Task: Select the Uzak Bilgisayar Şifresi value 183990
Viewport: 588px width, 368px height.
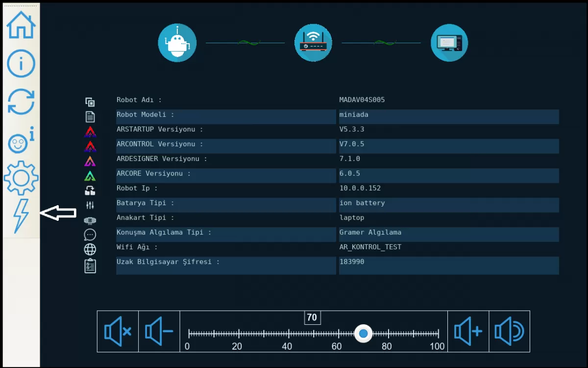Action: click(352, 262)
